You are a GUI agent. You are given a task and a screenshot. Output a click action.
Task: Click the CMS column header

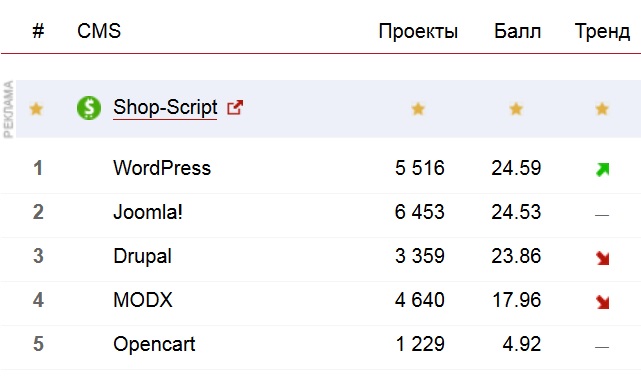(99, 31)
